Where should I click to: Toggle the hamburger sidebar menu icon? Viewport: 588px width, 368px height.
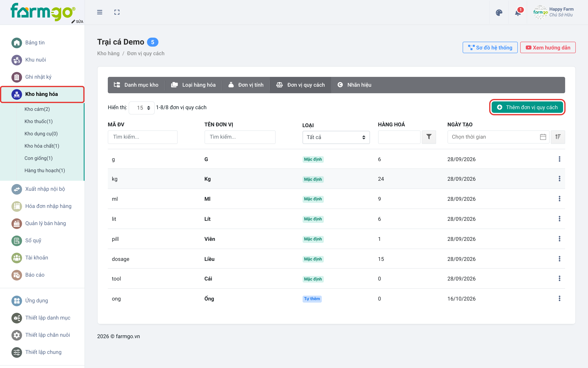click(100, 12)
